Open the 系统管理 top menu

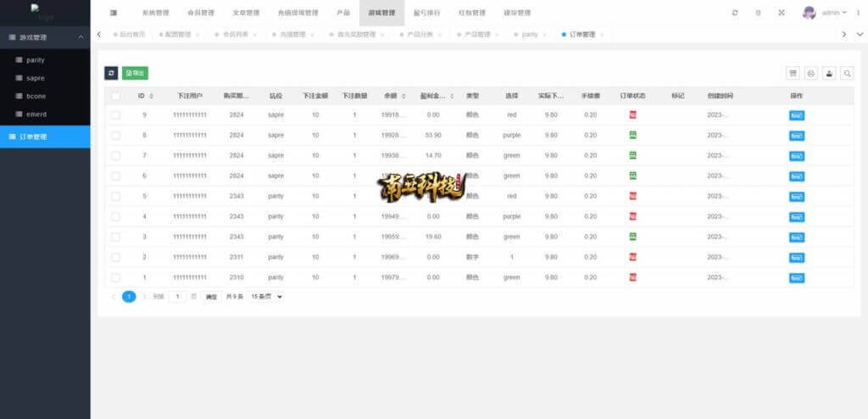[x=155, y=13]
